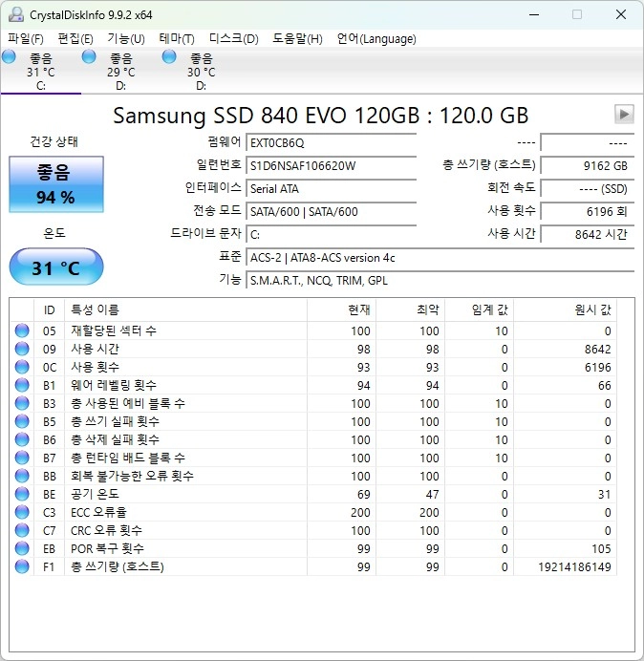The image size is (644, 661).
Task: Select the 웨어 레벨링 횟수 attribute name
Action: [114, 385]
